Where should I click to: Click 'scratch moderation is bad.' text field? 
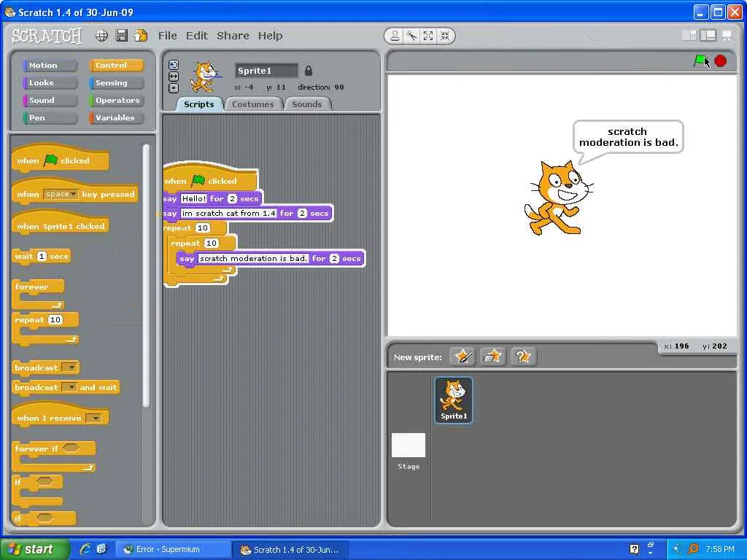click(253, 259)
